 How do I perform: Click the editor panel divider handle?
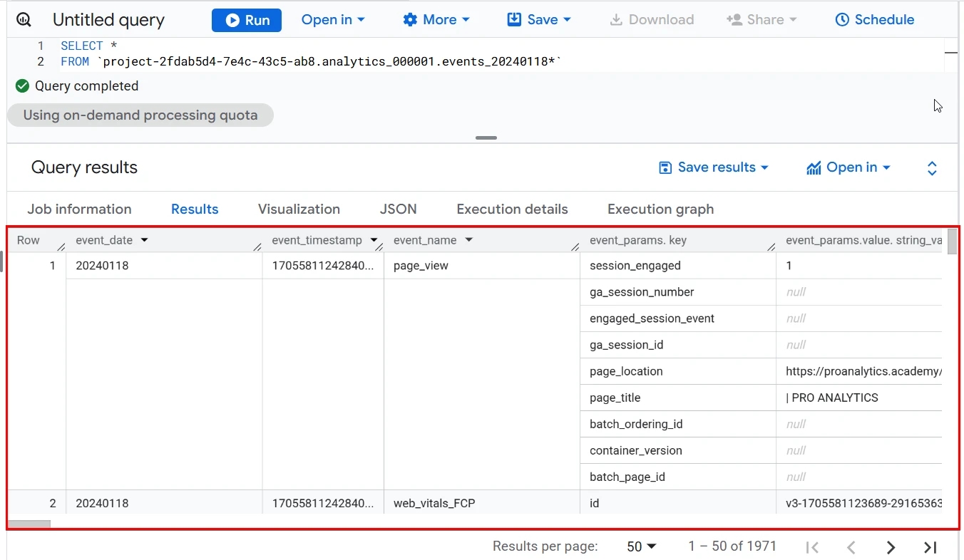(x=486, y=138)
